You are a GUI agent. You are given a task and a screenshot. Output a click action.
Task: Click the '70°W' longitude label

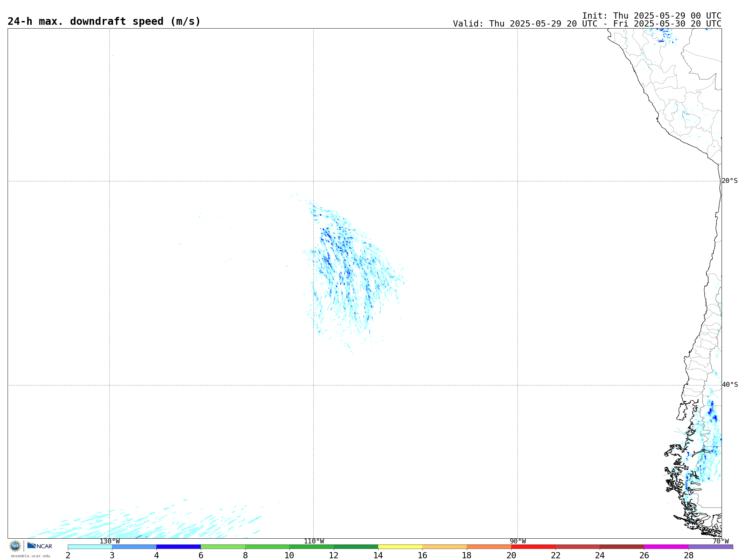click(721, 541)
